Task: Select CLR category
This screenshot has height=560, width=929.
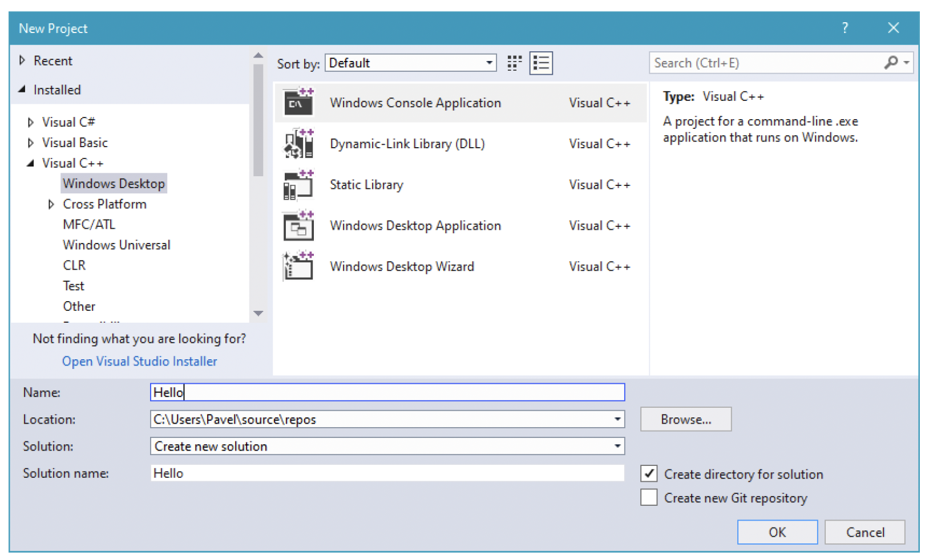Action: [74, 266]
